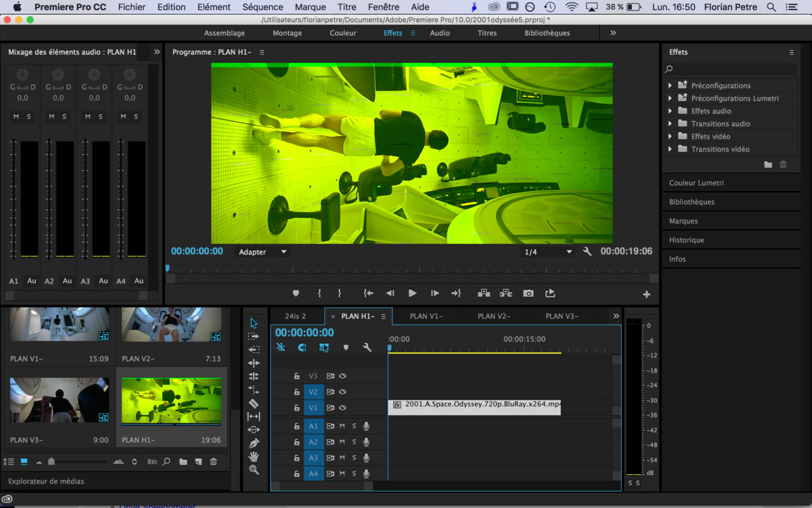Select the Razor tool in the tools panel
This screenshot has height=508, width=812.
click(x=254, y=403)
